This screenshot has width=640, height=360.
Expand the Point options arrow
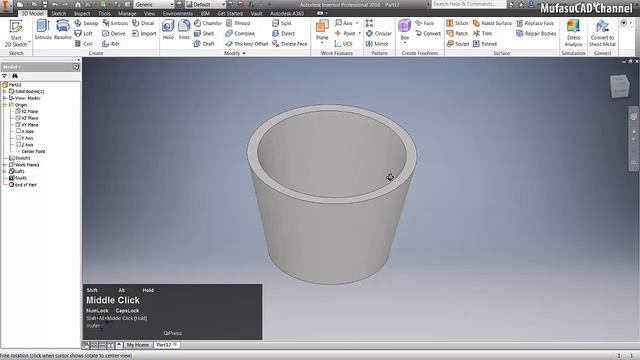coord(360,33)
